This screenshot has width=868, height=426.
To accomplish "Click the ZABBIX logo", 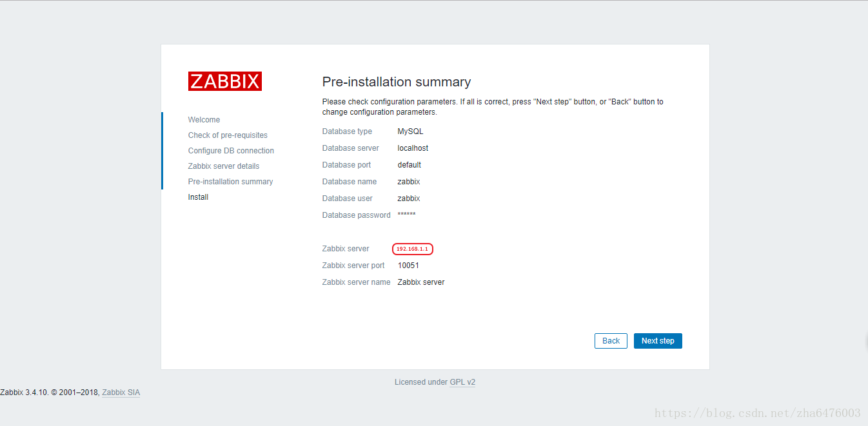I will 225,81.
